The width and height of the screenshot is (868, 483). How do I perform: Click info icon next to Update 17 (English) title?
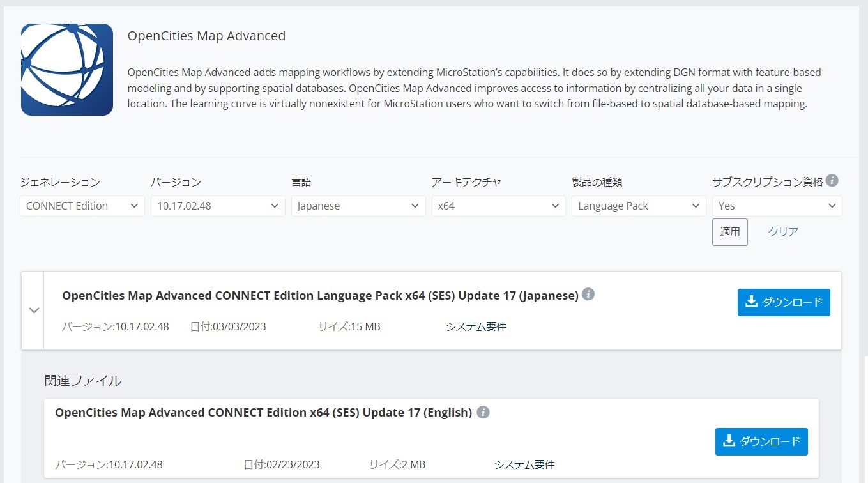point(483,412)
